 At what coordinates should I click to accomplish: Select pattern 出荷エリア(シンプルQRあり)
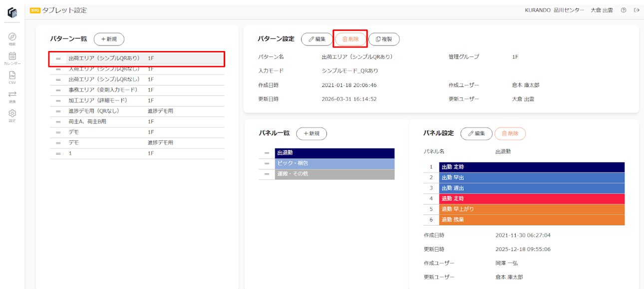click(x=137, y=58)
